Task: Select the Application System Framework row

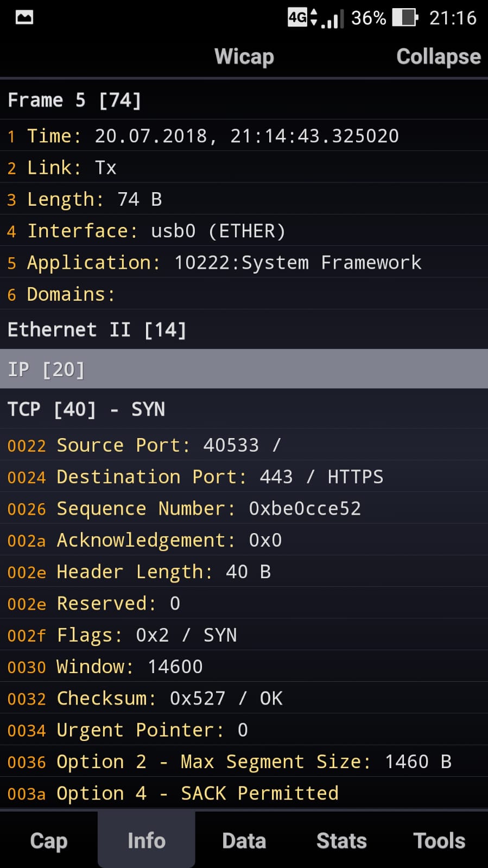Action: 244,262
